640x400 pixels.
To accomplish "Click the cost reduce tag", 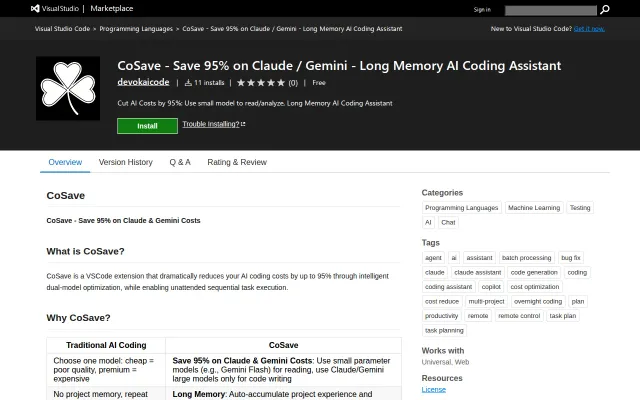I will click(442, 301).
